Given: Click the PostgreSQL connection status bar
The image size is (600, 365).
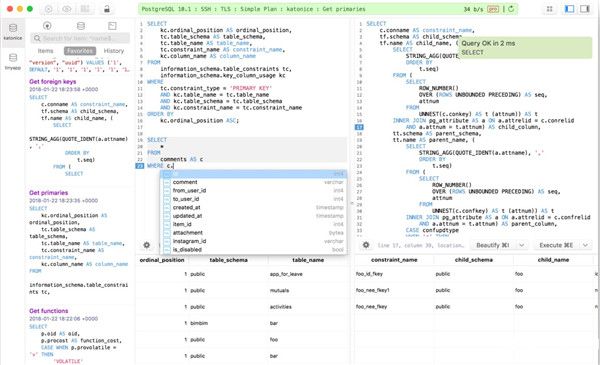Looking at the screenshot, I should click(x=328, y=9).
